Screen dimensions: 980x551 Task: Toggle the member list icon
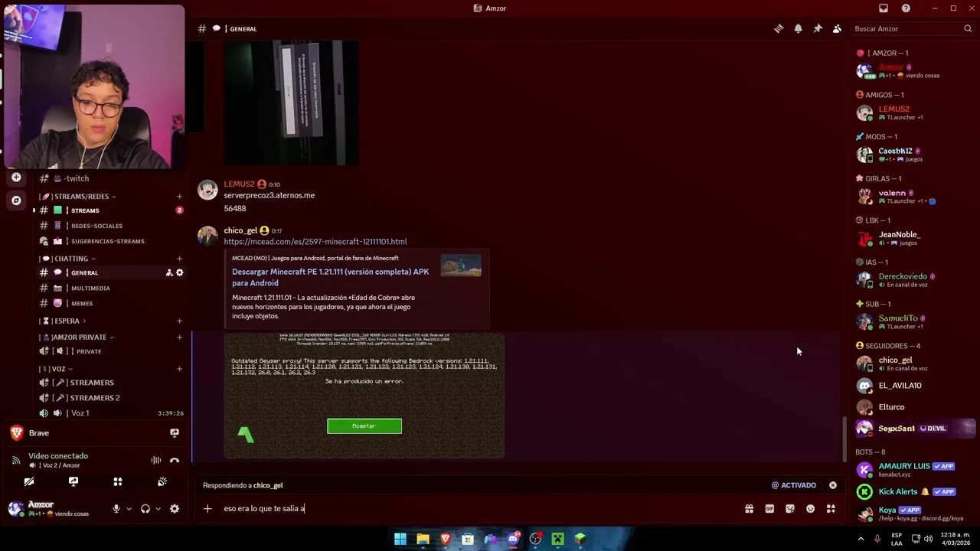[837, 28]
